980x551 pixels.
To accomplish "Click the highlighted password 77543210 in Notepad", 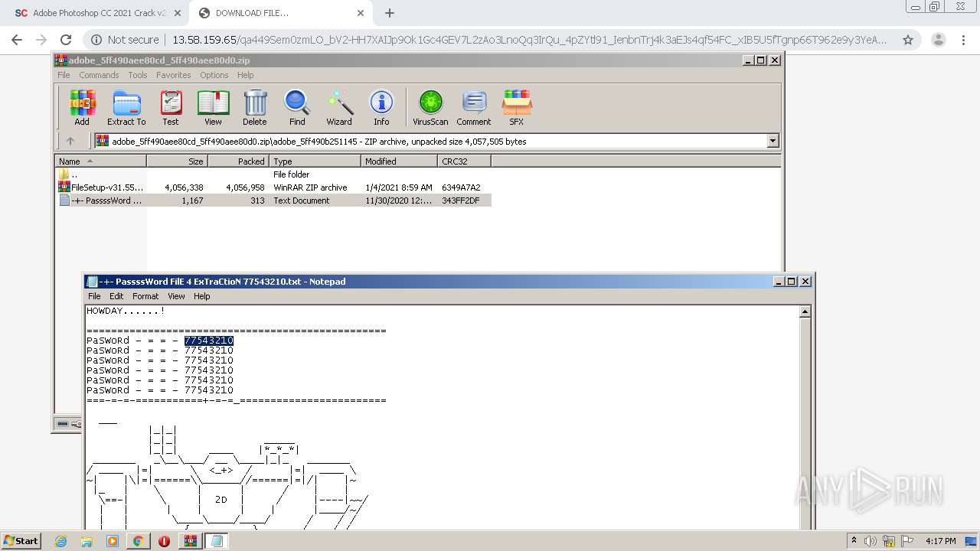I will click(x=209, y=341).
